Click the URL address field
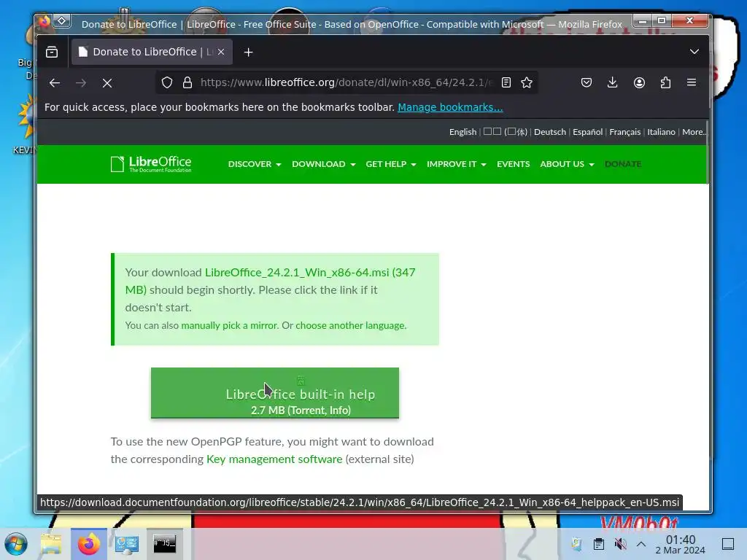Image resolution: width=747 pixels, height=560 pixels. click(x=347, y=82)
